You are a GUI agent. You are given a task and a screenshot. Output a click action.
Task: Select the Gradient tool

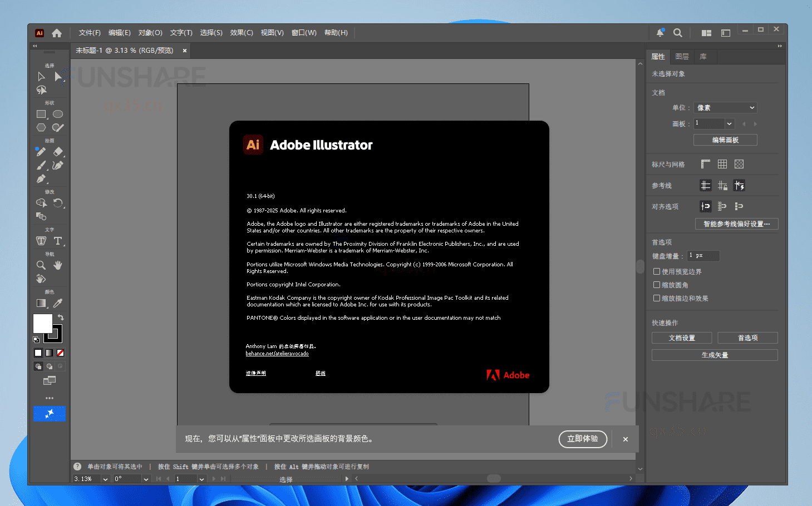click(x=41, y=303)
